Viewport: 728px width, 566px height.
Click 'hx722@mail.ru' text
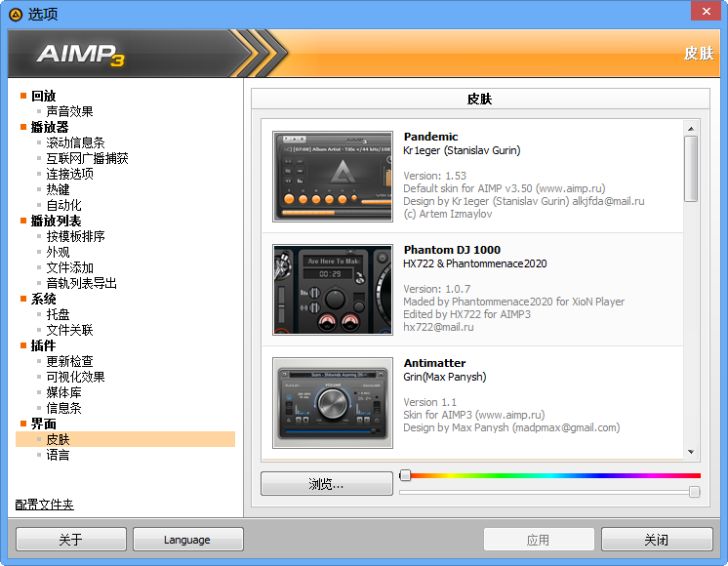pyautogui.click(x=438, y=327)
